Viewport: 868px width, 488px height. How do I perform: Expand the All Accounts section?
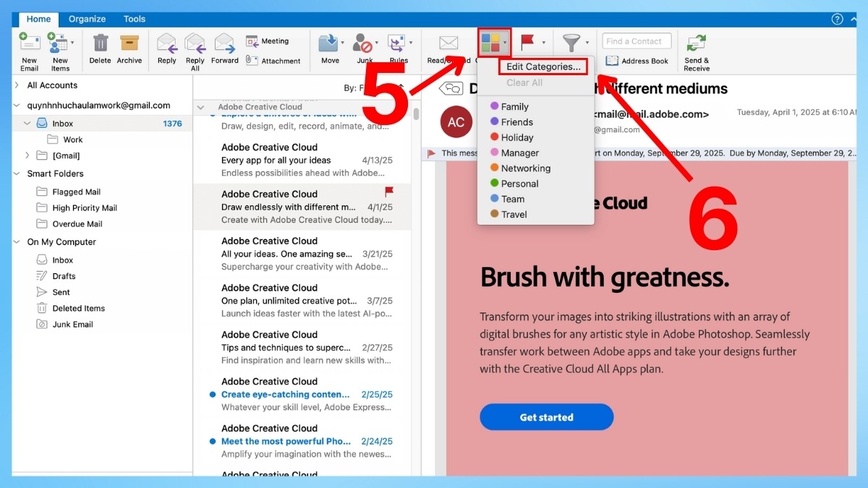(x=17, y=85)
